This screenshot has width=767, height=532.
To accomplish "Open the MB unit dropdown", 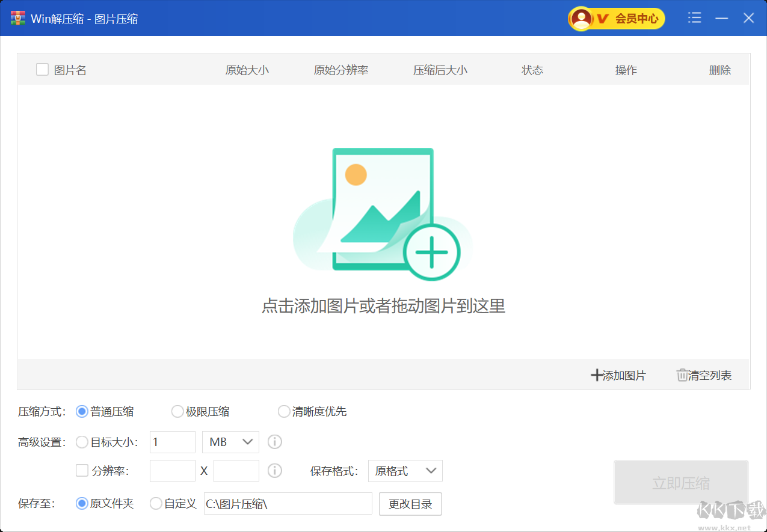I will (230, 442).
